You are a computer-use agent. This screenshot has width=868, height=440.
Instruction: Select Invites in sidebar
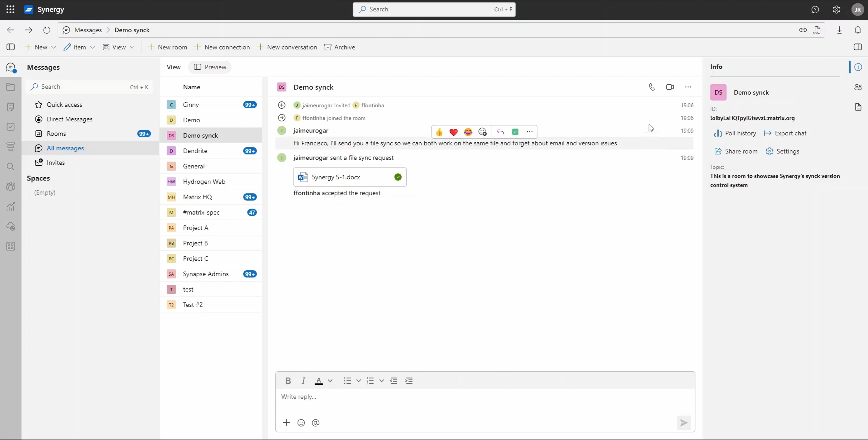pos(90,163)
